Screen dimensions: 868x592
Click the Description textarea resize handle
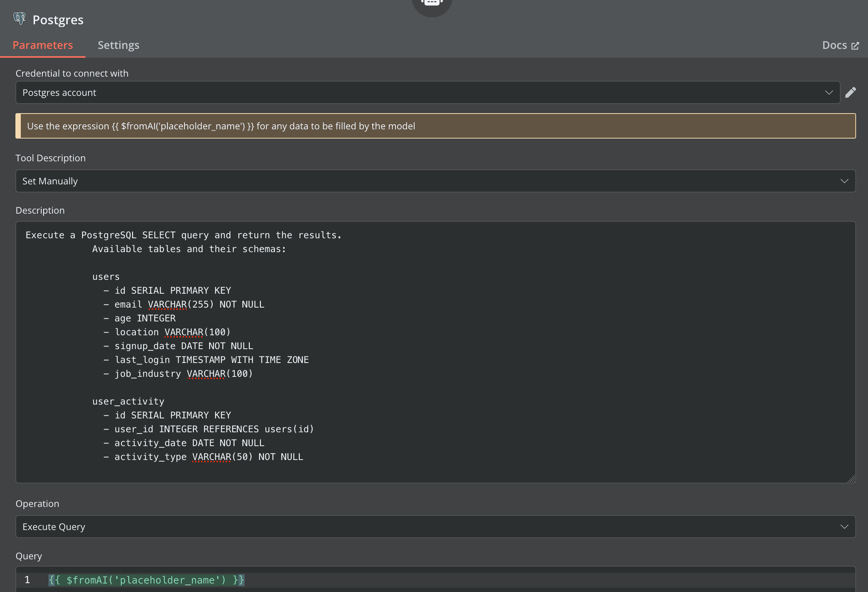pyautogui.click(x=851, y=479)
